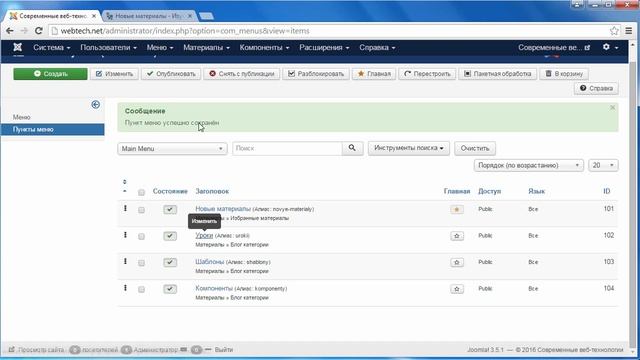Click the Поиск search input field
Screen dimensions: 640x360
(x=287, y=148)
